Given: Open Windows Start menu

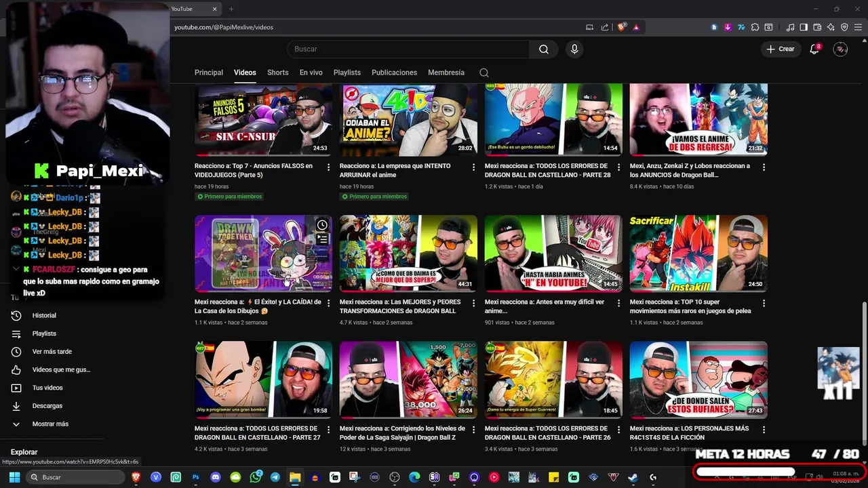Looking at the screenshot, I should (14, 477).
